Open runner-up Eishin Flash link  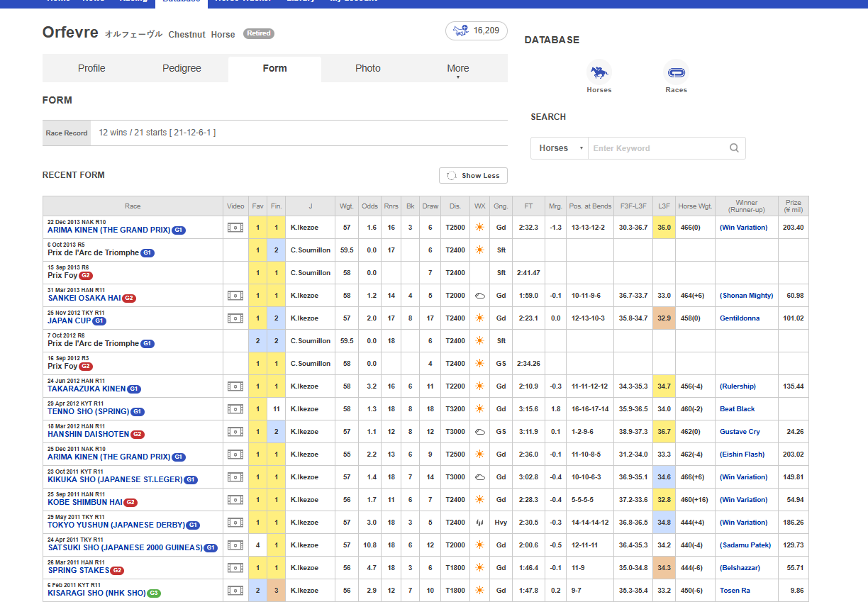click(742, 455)
